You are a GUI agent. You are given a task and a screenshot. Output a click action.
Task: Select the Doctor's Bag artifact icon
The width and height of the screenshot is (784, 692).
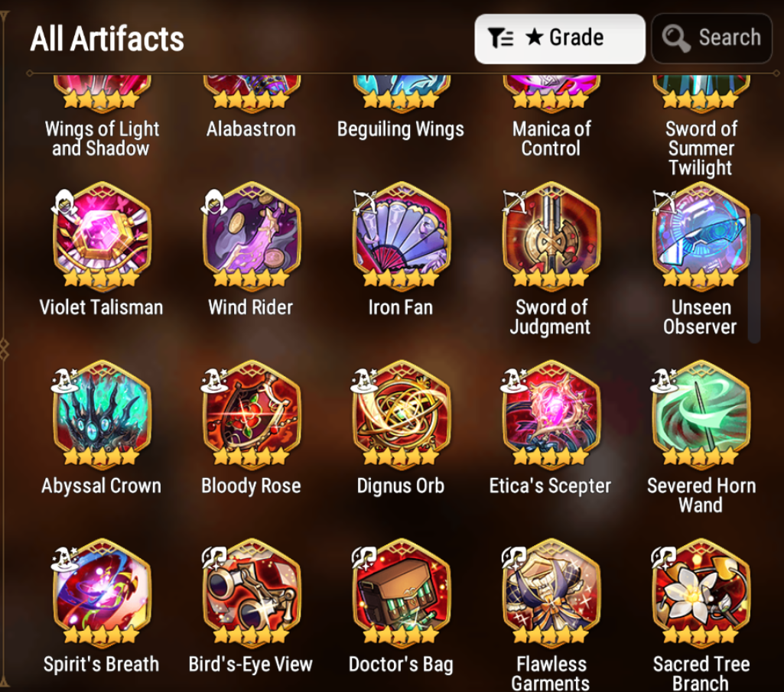click(401, 593)
